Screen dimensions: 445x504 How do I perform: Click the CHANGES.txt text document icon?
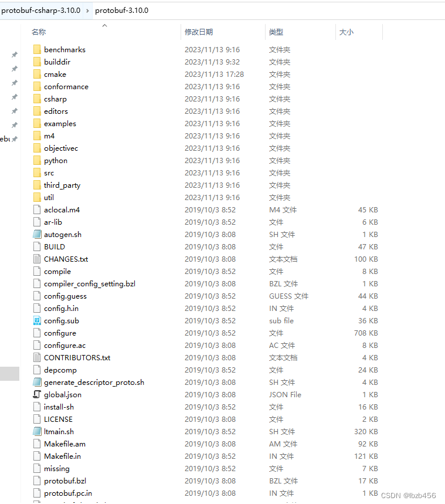37,259
